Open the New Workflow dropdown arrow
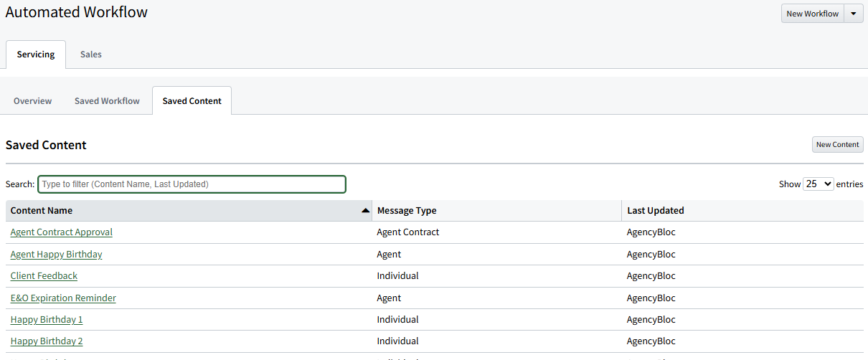This screenshot has height=360, width=868. [854, 14]
